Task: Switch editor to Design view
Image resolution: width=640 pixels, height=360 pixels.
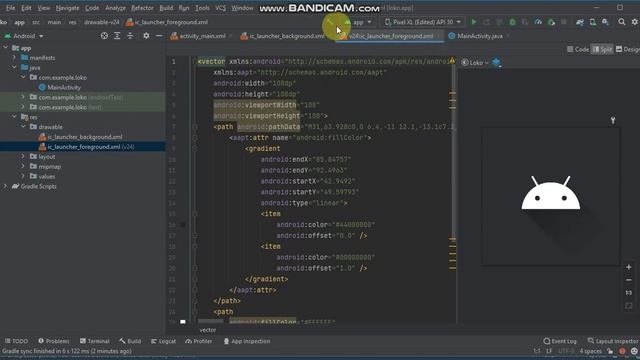Action: 628,49
